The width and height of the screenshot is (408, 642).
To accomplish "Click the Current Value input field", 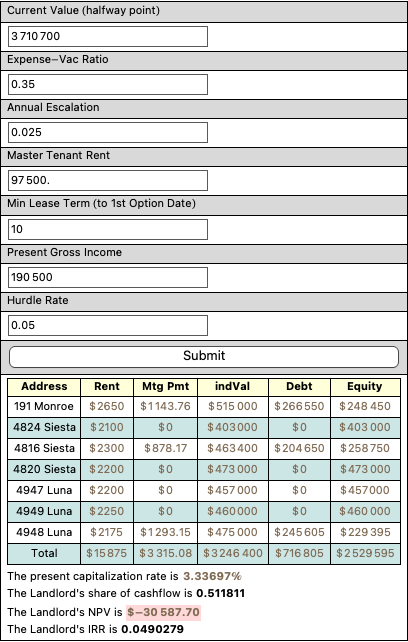I will [x=108, y=36].
